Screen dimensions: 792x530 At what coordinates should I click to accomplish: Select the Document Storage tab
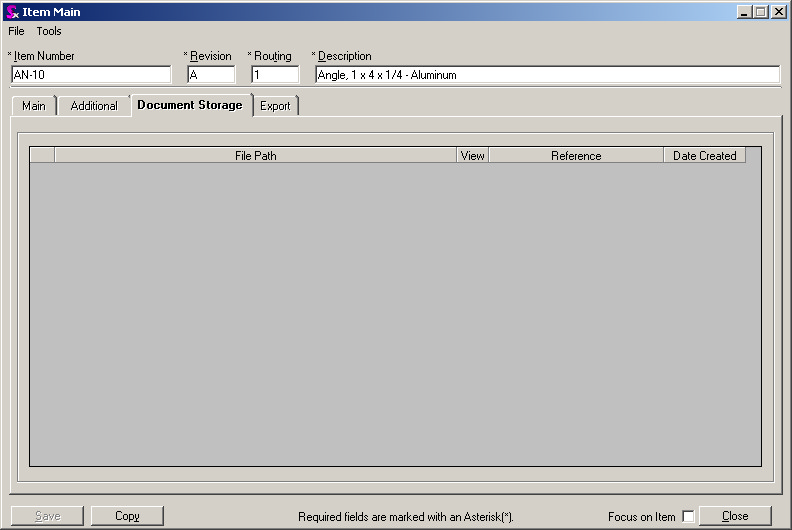(x=190, y=105)
